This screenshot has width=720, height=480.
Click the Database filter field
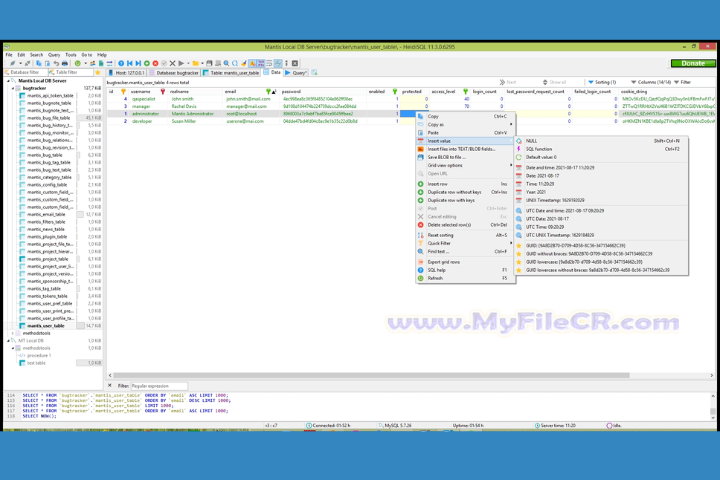25,73
